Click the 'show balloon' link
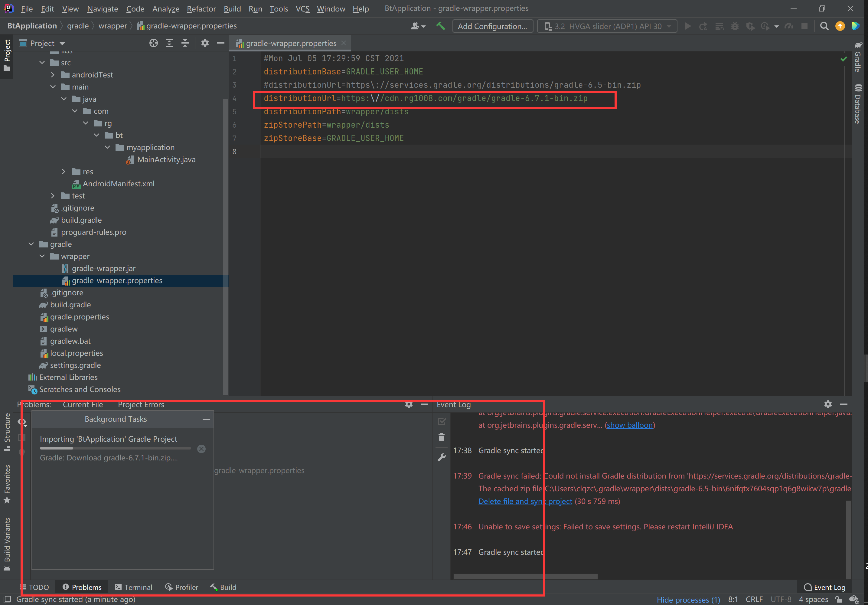The image size is (868, 605). click(x=630, y=425)
